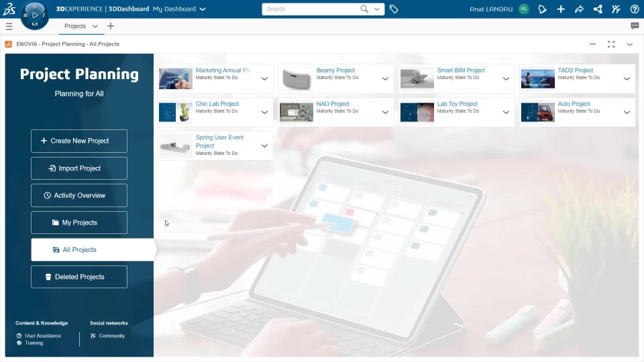Viewport: 644px width, 362px height.
Task: Click Create New Project button
Action: coord(79,141)
